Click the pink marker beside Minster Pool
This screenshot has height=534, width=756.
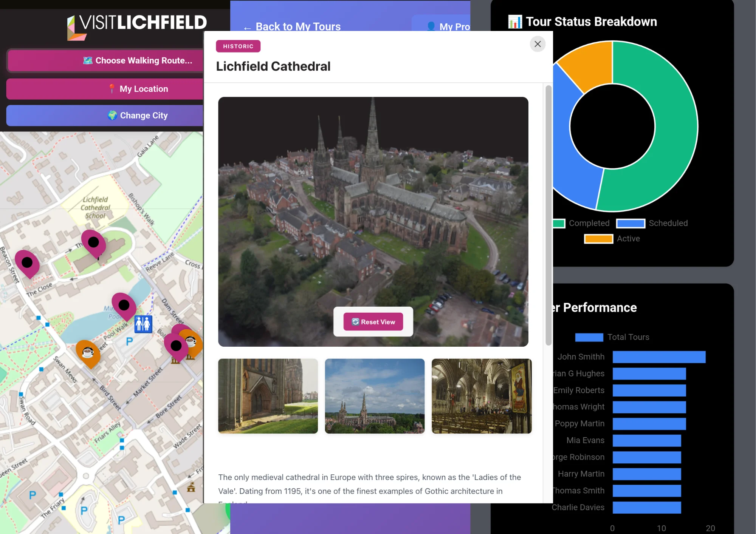[x=124, y=306]
